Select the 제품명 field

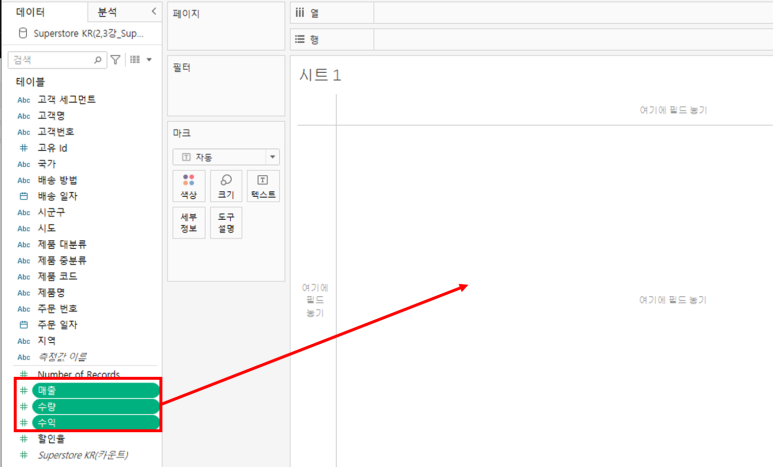[51, 292]
